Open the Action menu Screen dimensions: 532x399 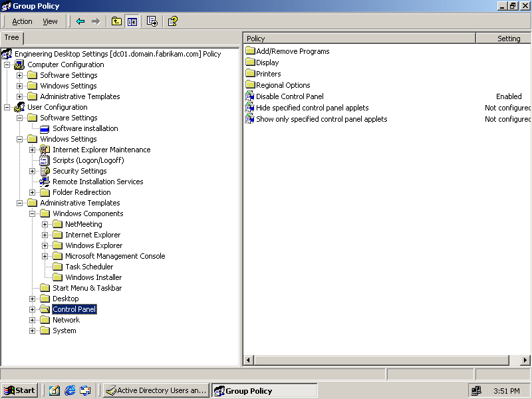pos(22,21)
